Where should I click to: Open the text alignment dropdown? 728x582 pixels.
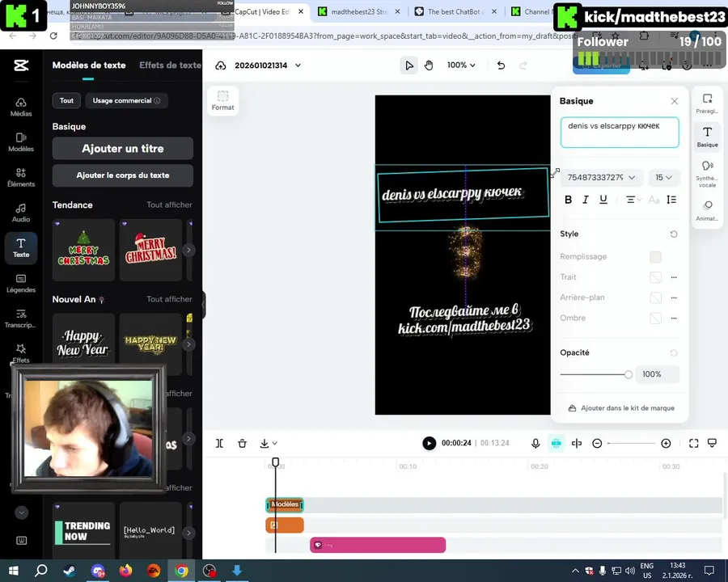point(633,200)
